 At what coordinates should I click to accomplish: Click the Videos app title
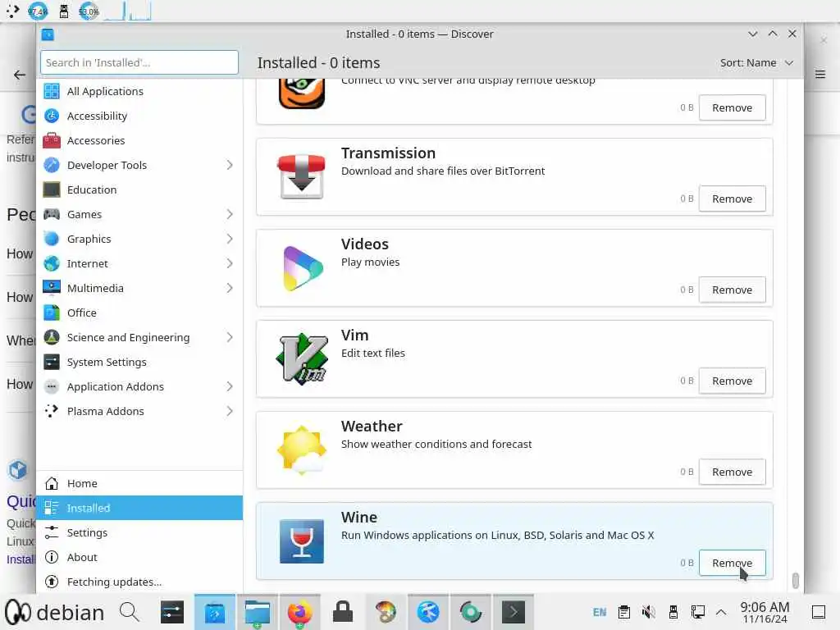tap(365, 244)
